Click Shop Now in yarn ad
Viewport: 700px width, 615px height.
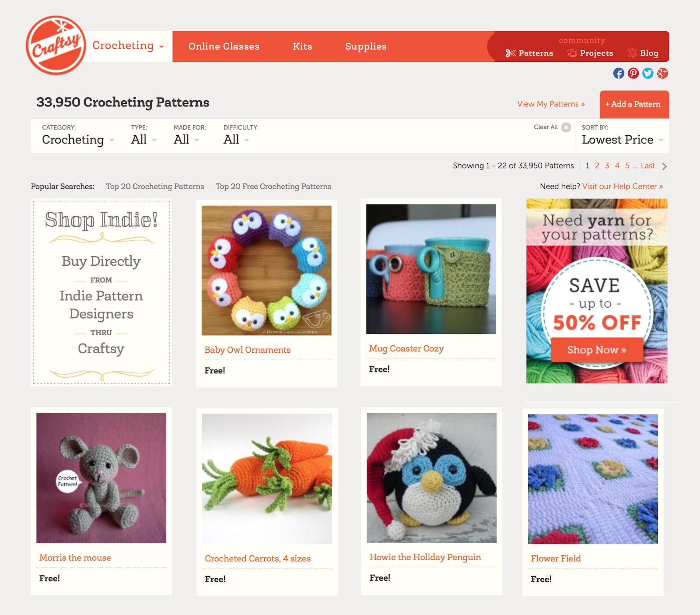597,350
